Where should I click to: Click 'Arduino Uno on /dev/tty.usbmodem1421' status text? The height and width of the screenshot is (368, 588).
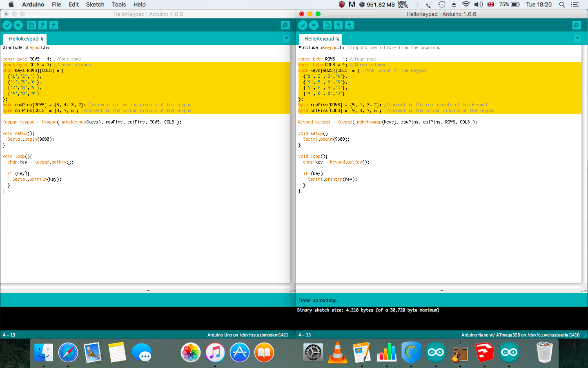247,335
